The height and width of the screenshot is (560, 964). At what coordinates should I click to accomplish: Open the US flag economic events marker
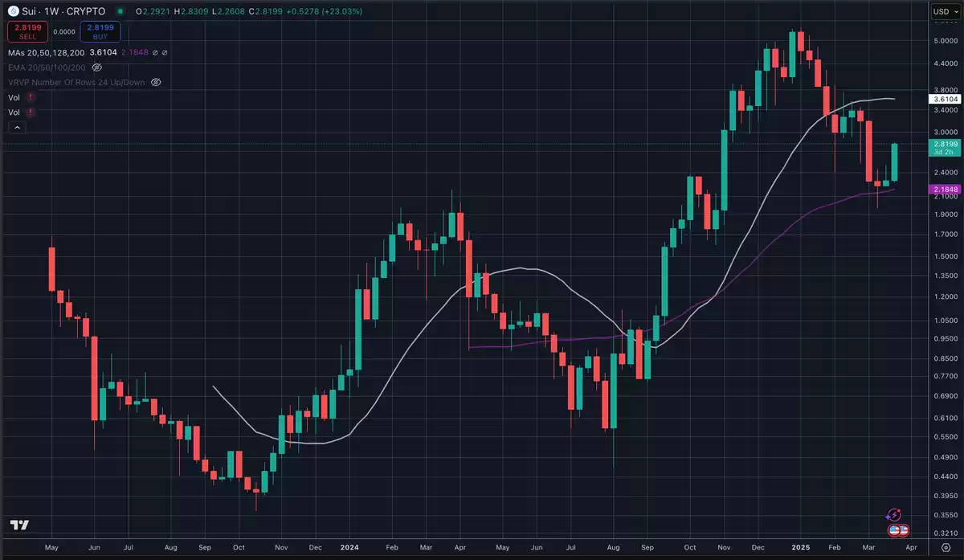pos(897,530)
